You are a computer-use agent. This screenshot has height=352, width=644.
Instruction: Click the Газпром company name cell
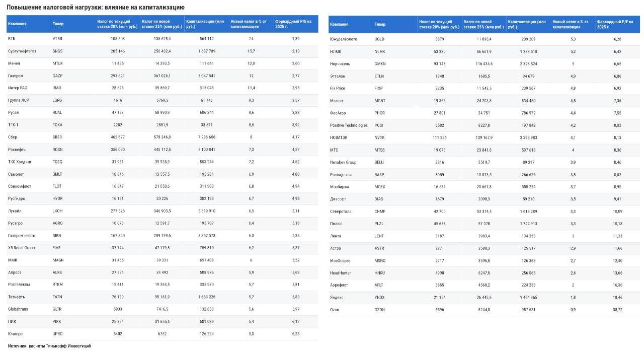(x=15, y=76)
